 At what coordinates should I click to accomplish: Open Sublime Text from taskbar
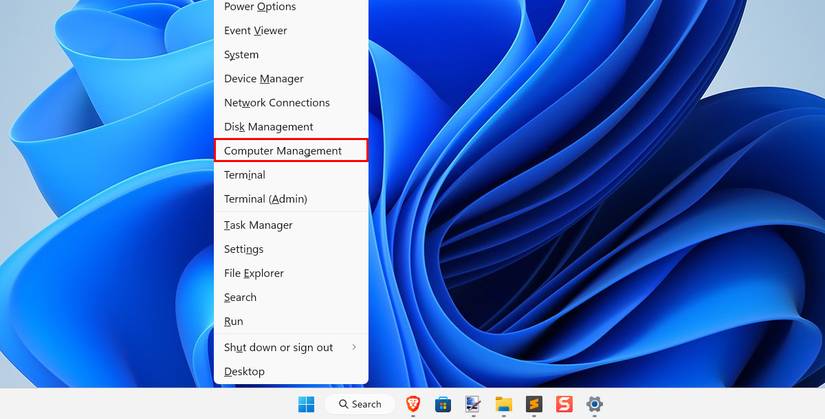(x=534, y=404)
